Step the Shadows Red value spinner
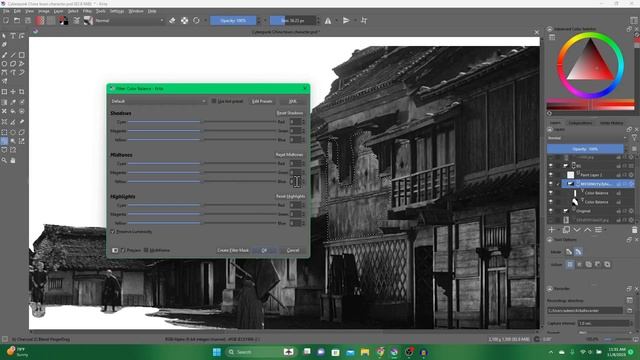The width and height of the screenshot is (640, 360). point(303,122)
